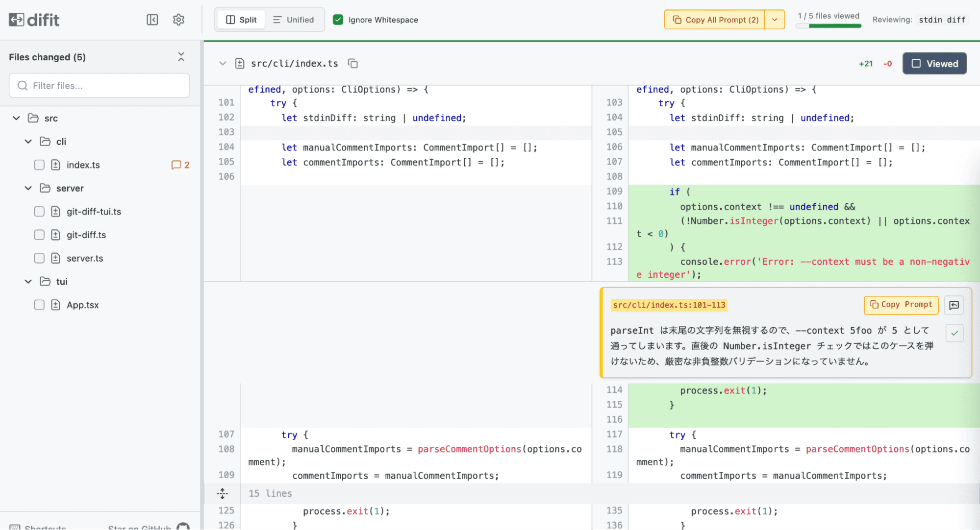
Task: Collapse the sidebar panel icon
Action: 152,20
